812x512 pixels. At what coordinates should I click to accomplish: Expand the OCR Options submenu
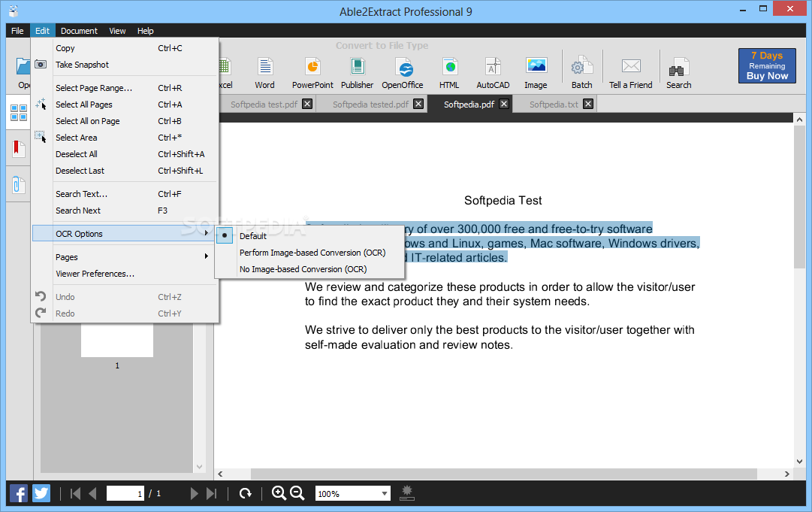coord(125,234)
